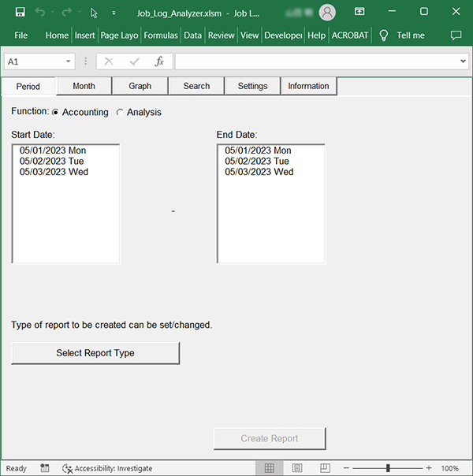473x476 pixels.
Task: Click the zoom out minus button
Action: pyautogui.click(x=346, y=468)
